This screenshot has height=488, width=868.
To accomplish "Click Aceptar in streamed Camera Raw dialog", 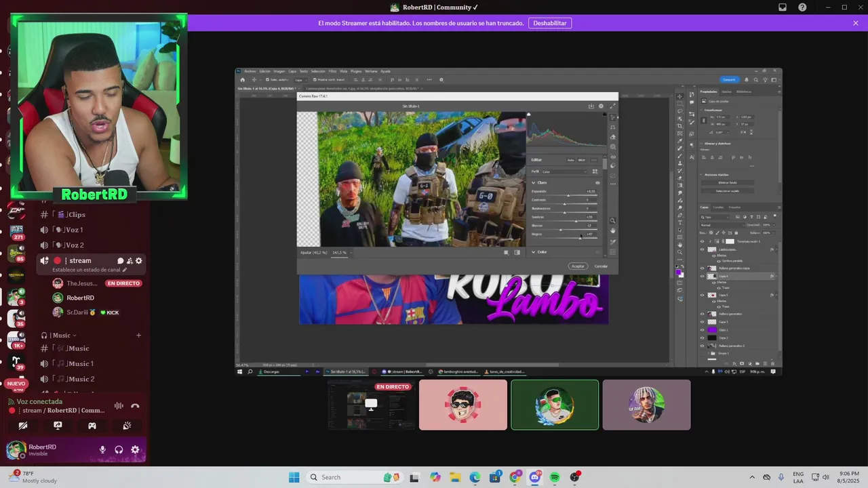I will click(578, 266).
